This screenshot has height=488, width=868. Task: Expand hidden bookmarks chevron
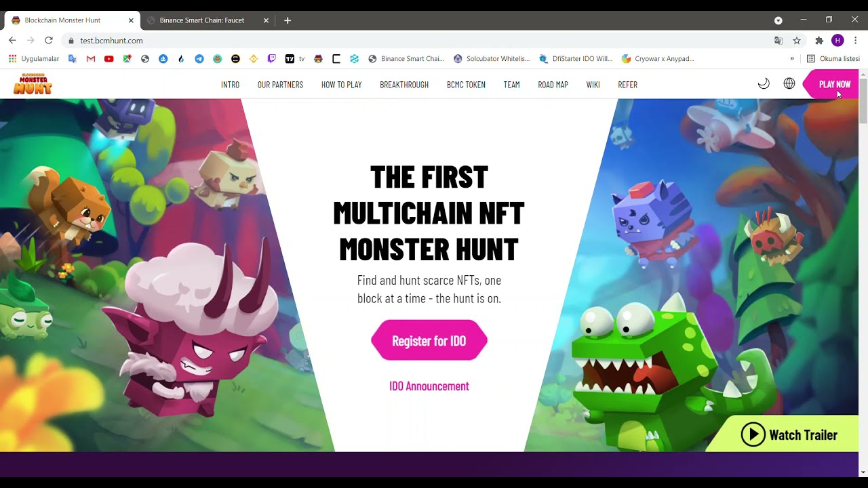pos(792,59)
